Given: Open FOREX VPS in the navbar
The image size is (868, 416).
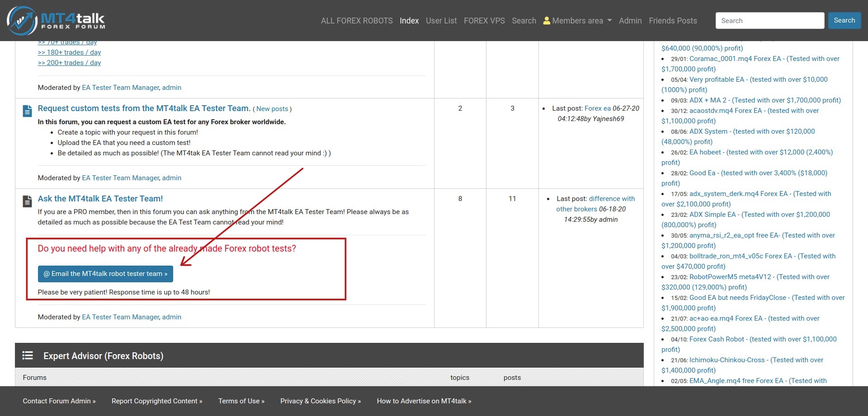Looking at the screenshot, I should point(484,21).
